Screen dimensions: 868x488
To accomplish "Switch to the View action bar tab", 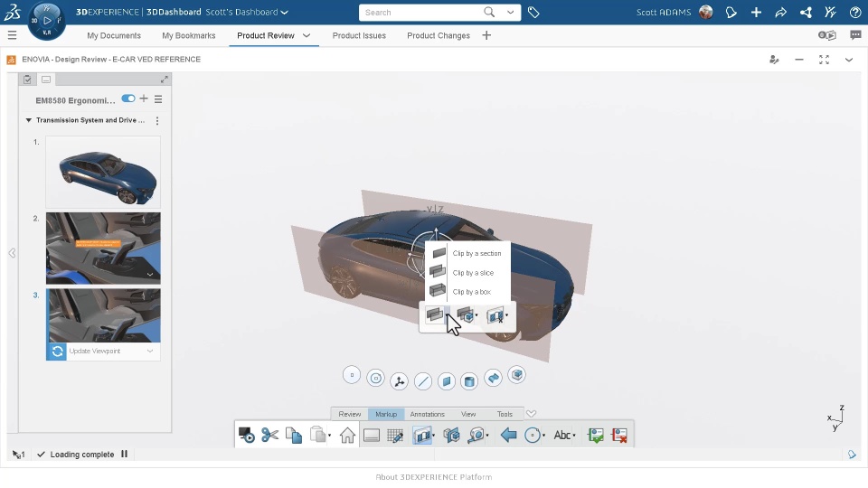I will tap(468, 414).
